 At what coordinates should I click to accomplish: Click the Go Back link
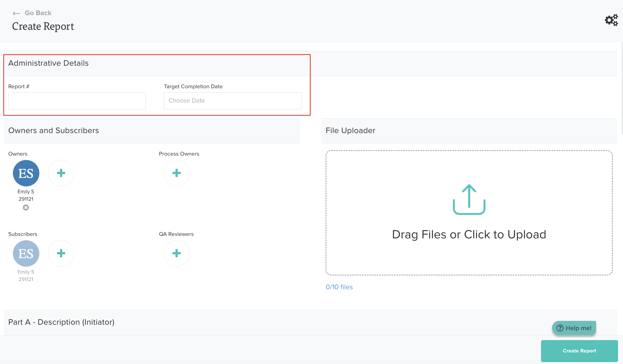click(38, 13)
